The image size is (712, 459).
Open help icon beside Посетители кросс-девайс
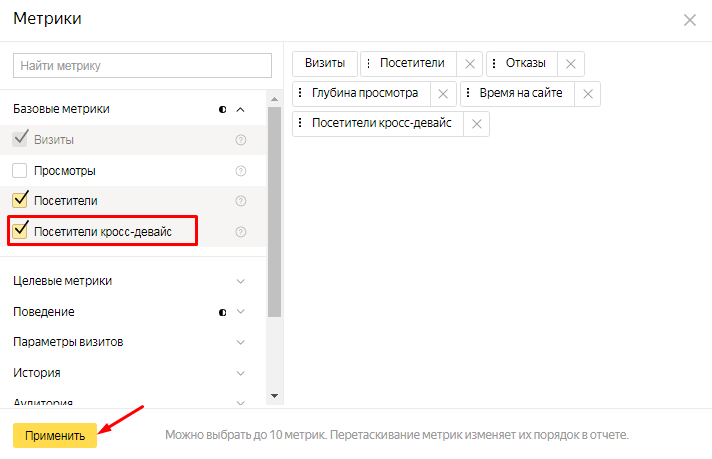pos(241,232)
